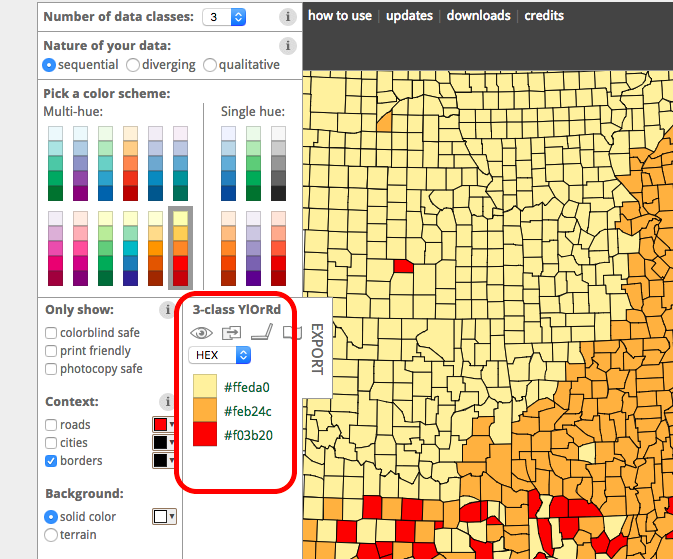Open the HEX color format dropdown
673x559 pixels.
(x=220, y=355)
